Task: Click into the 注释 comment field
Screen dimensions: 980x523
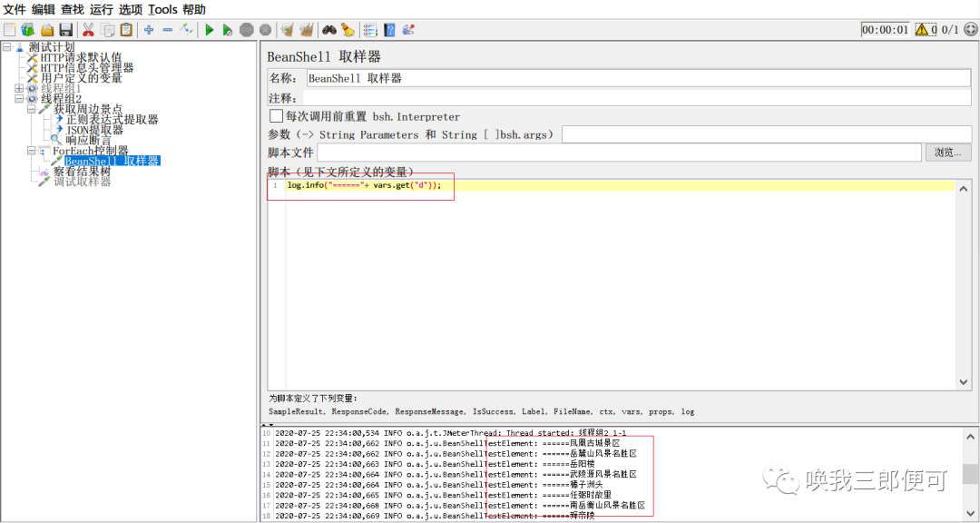Action: [x=637, y=98]
